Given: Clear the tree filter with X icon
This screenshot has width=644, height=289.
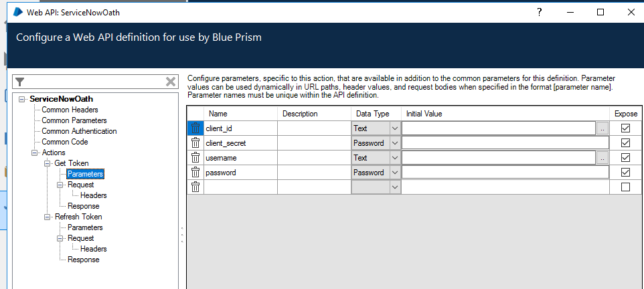Looking at the screenshot, I should (x=171, y=82).
